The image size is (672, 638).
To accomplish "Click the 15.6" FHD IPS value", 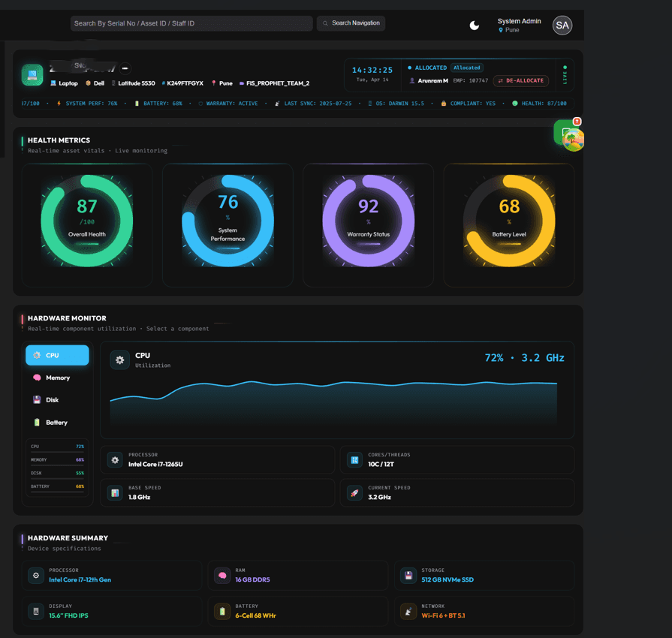I will click(68, 615).
